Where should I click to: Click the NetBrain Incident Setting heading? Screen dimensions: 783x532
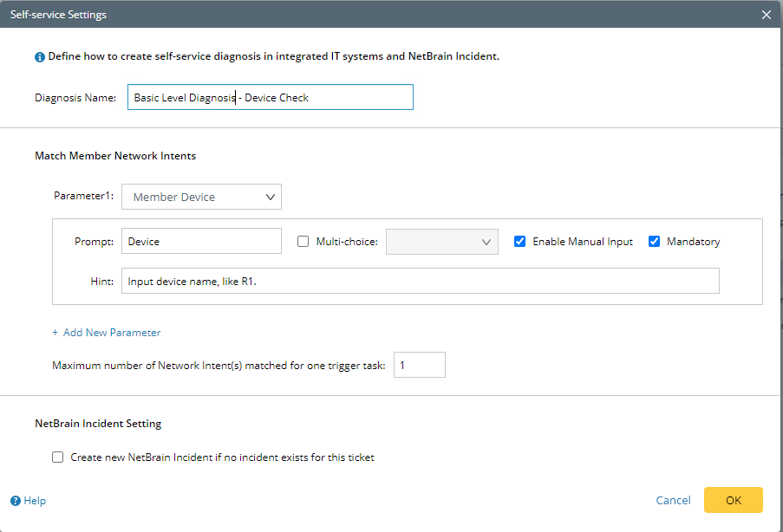point(98,423)
